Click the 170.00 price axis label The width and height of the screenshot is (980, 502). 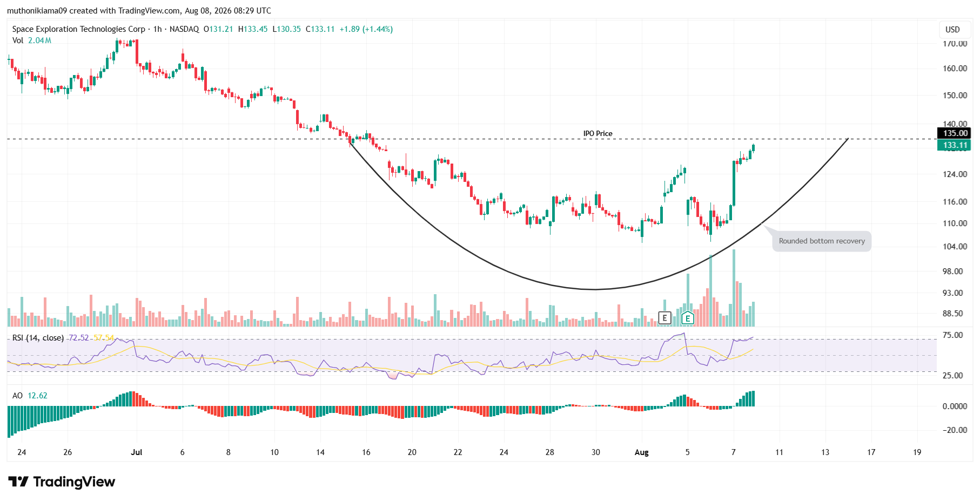(955, 44)
